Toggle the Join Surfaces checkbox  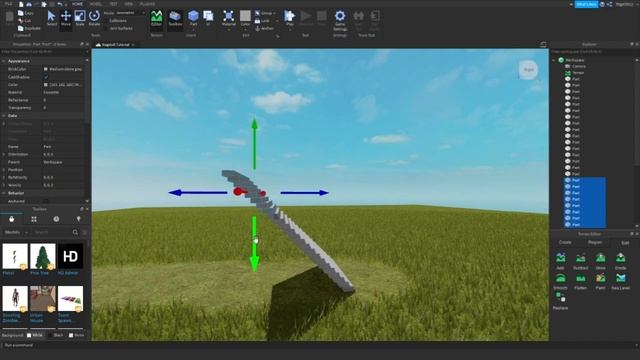pyautogui.click(x=106, y=29)
